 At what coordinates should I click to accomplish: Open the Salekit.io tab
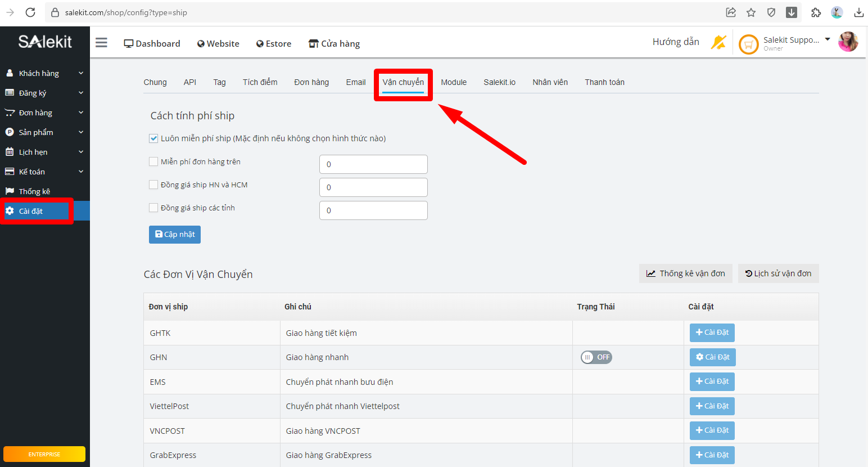tap(500, 82)
